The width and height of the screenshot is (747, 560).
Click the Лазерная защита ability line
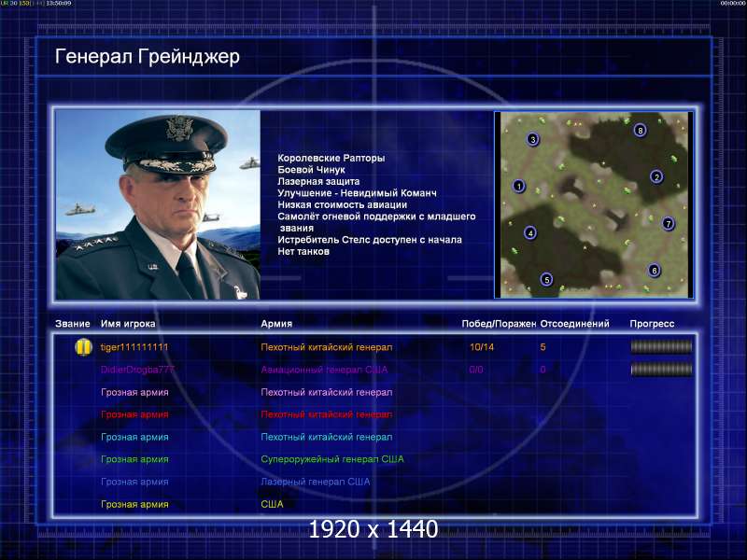coord(318,181)
